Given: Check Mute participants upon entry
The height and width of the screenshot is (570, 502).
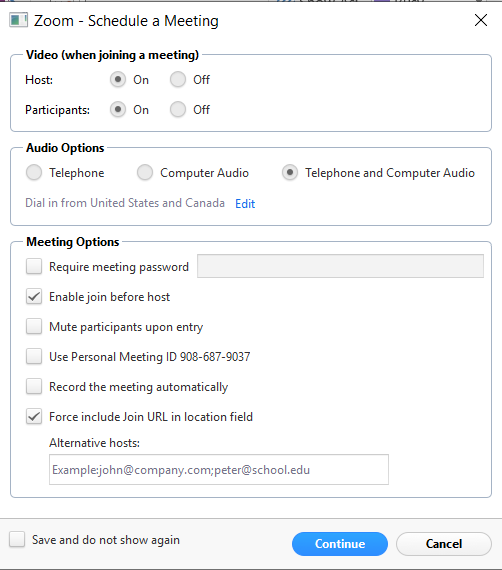Looking at the screenshot, I should click(x=34, y=326).
